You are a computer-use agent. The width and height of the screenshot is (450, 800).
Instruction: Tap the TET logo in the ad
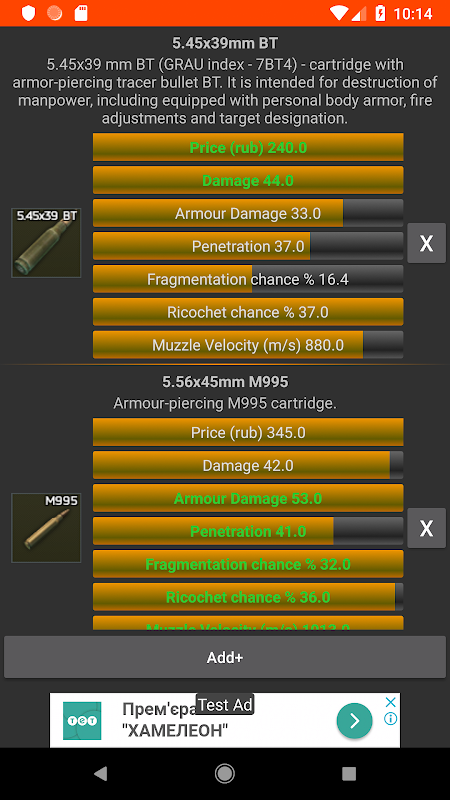click(x=82, y=720)
